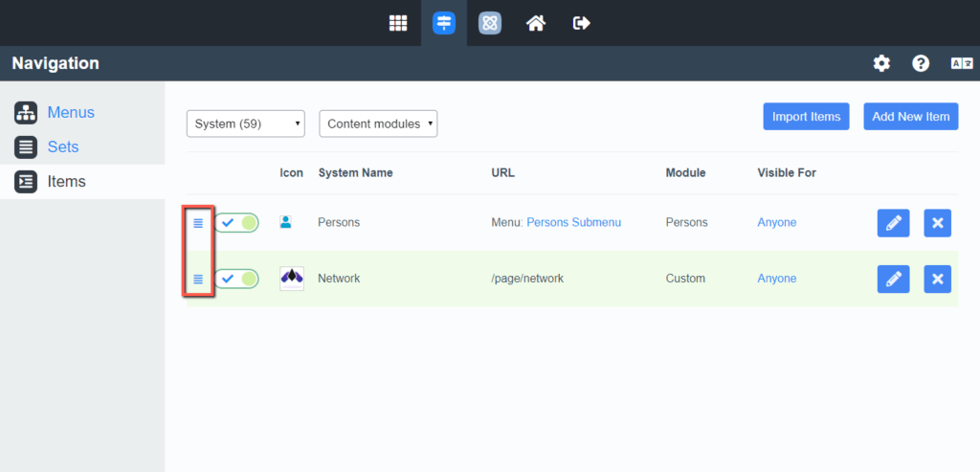Open the System (59) dropdown
This screenshot has height=472, width=980.
point(245,124)
